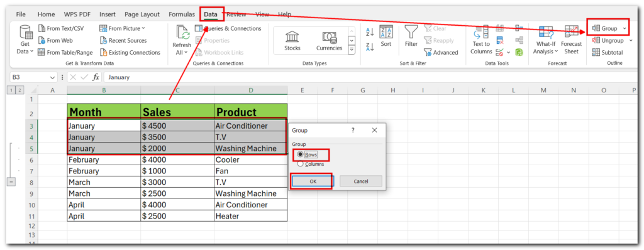The width and height of the screenshot is (644, 250).
Task: Confirm grouping with OK button
Action: coord(313,181)
